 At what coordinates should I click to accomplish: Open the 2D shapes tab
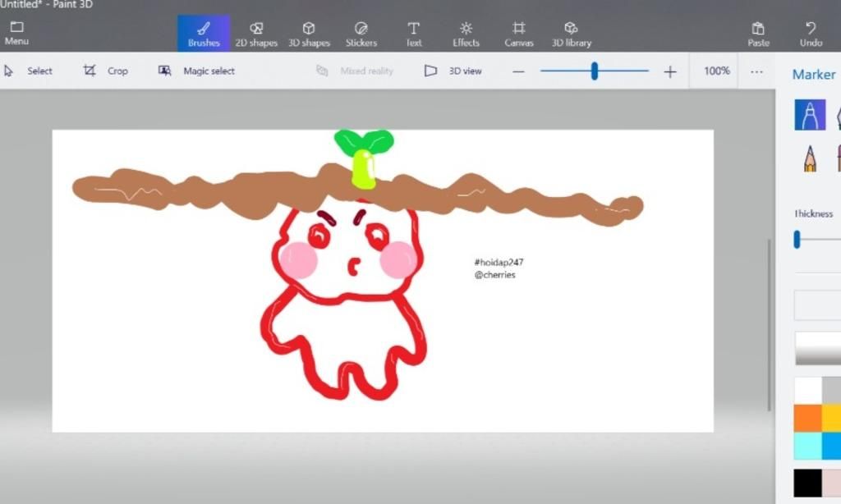click(256, 34)
